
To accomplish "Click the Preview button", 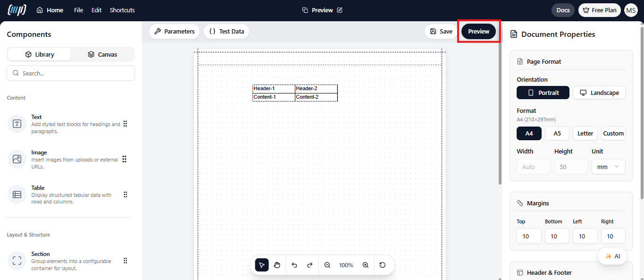I will 479,31.
